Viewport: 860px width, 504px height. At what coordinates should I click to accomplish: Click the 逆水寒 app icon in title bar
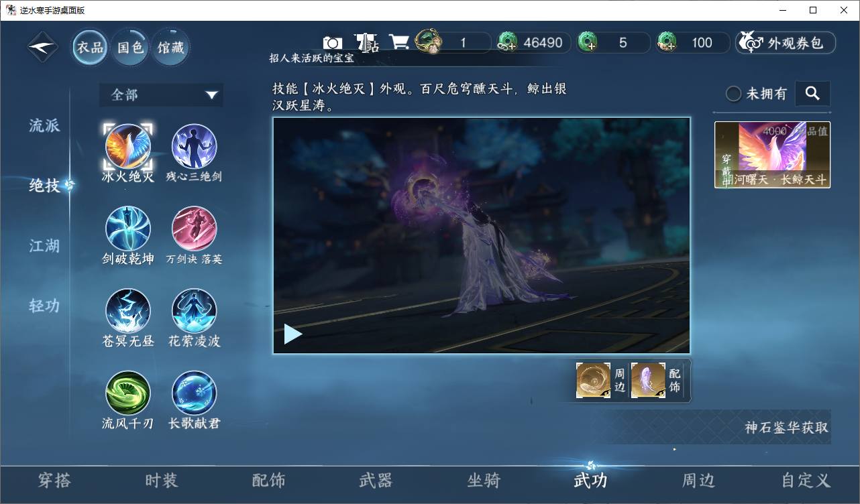coord(11,10)
